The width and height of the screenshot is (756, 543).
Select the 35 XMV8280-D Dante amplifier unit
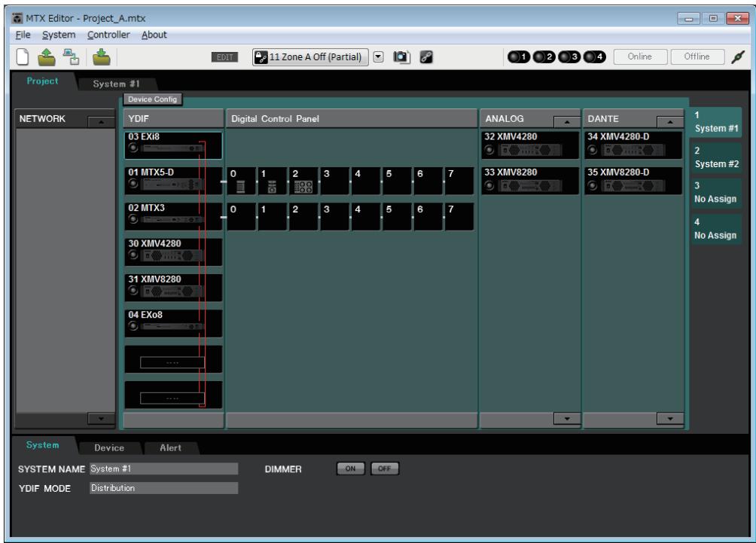pyautogui.click(x=633, y=180)
